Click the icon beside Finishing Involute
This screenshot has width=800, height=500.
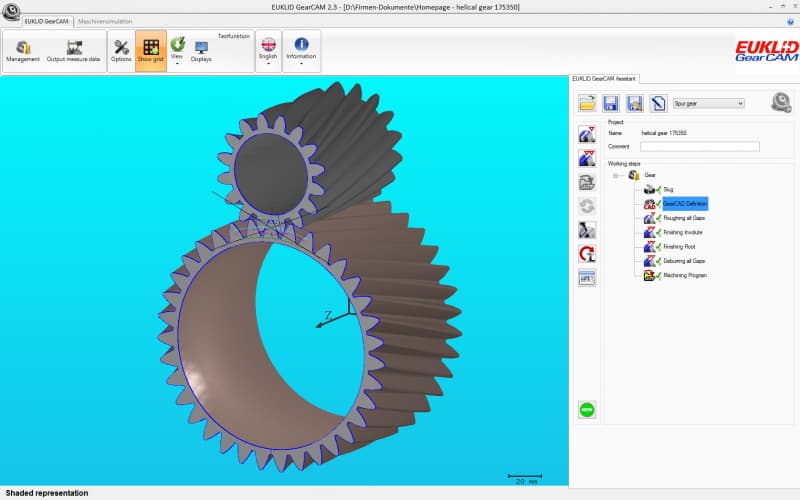649,232
